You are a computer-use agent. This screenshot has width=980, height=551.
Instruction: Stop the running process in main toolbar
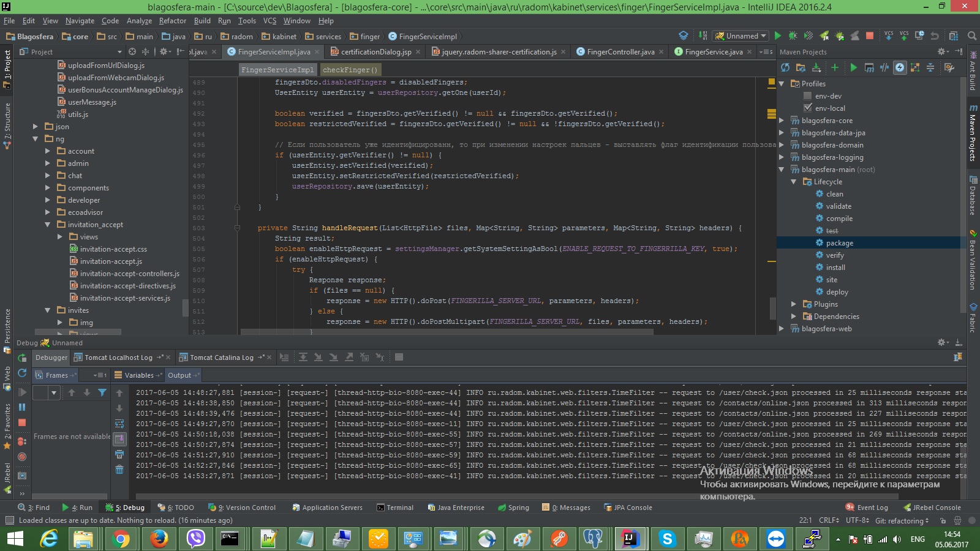(x=870, y=36)
